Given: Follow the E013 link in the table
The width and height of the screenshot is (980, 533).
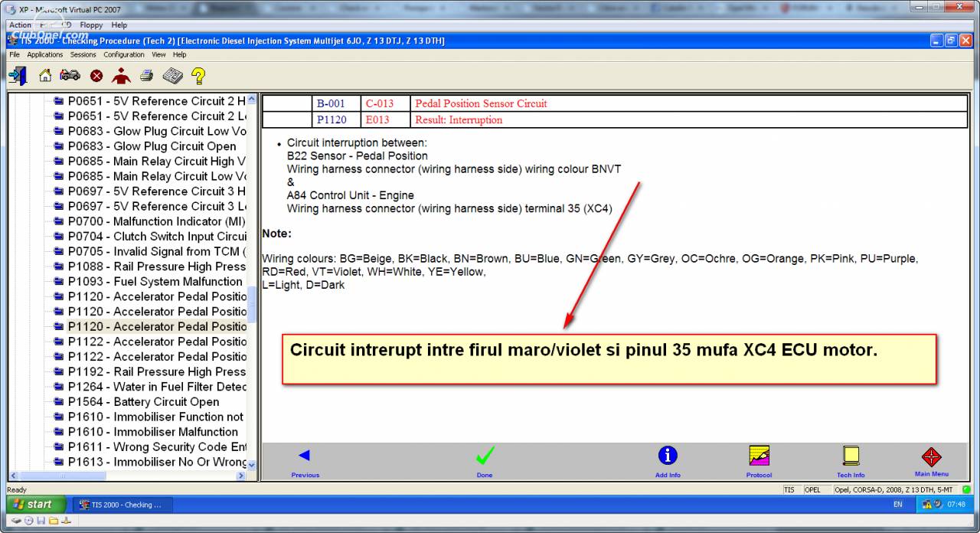Looking at the screenshot, I should click(377, 119).
